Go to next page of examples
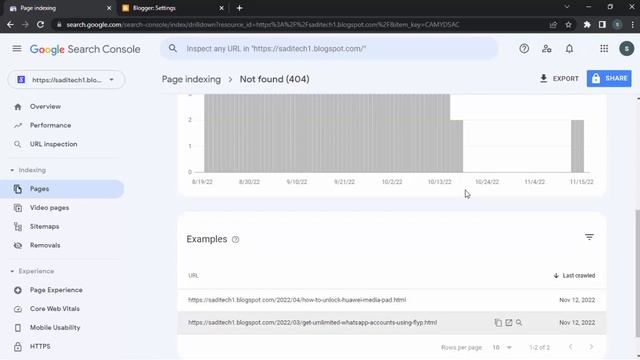The height and width of the screenshot is (360, 640). pos(591,347)
